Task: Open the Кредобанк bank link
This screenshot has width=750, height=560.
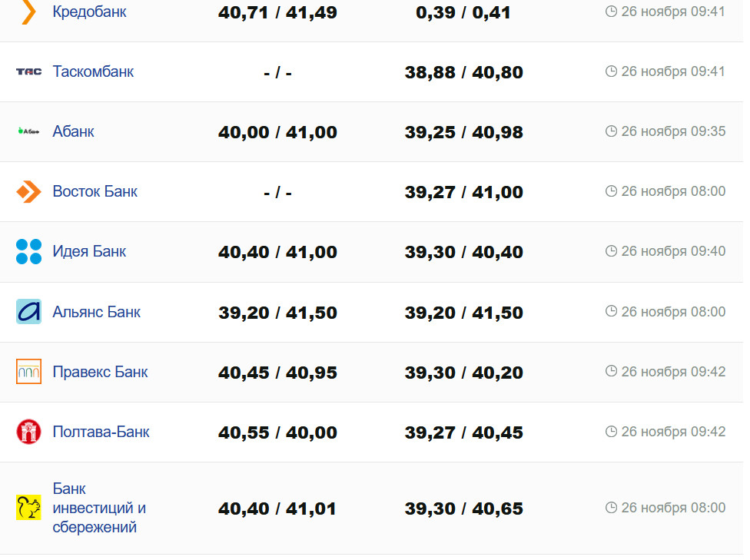Action: tap(89, 12)
